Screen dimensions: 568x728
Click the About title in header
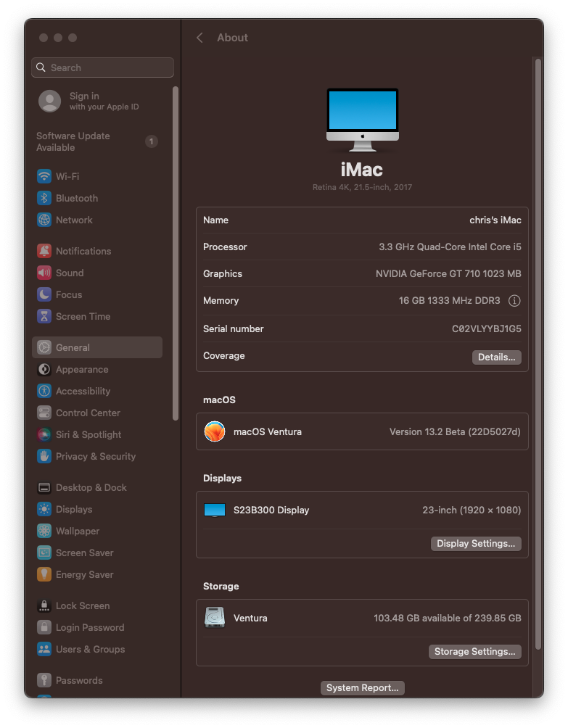232,38
